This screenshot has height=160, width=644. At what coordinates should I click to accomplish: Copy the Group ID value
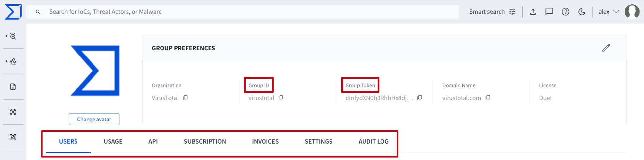pyautogui.click(x=281, y=98)
